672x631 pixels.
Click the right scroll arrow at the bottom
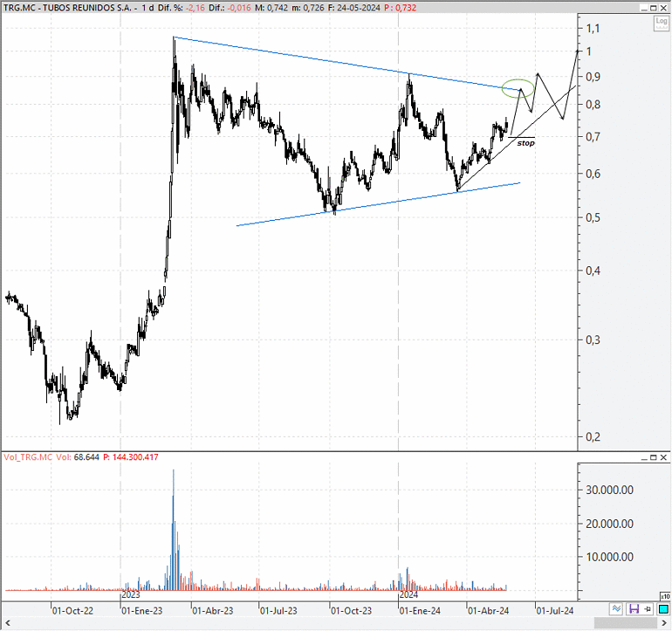pyautogui.click(x=664, y=623)
